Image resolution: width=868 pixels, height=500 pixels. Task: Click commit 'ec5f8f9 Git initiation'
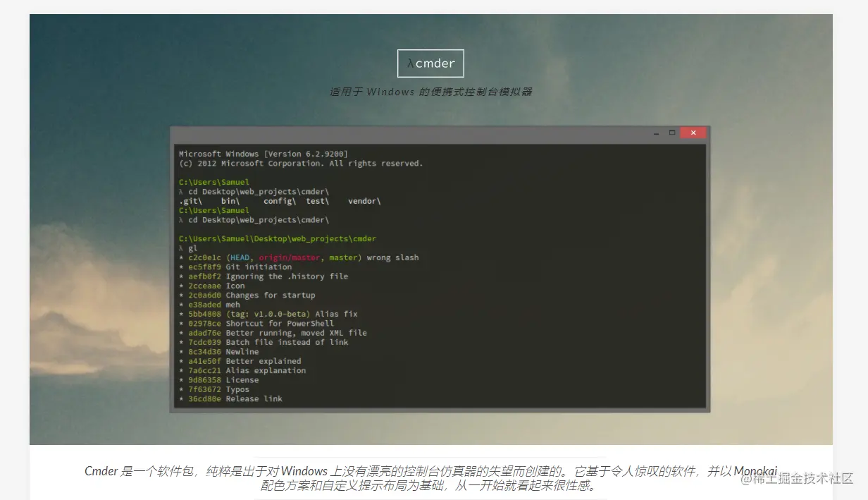tap(235, 267)
